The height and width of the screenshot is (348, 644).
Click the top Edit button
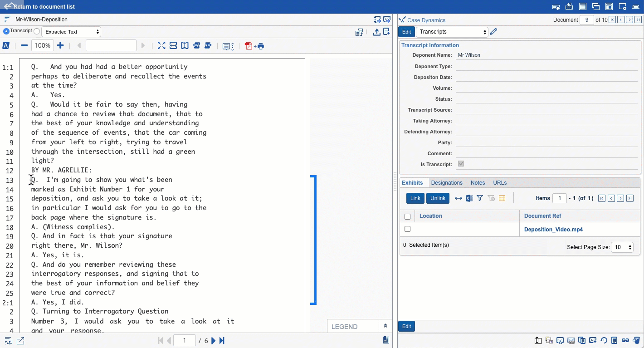pyautogui.click(x=407, y=32)
